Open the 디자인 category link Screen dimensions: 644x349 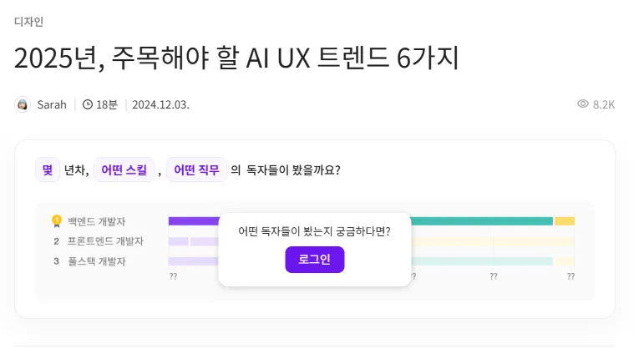pos(28,22)
